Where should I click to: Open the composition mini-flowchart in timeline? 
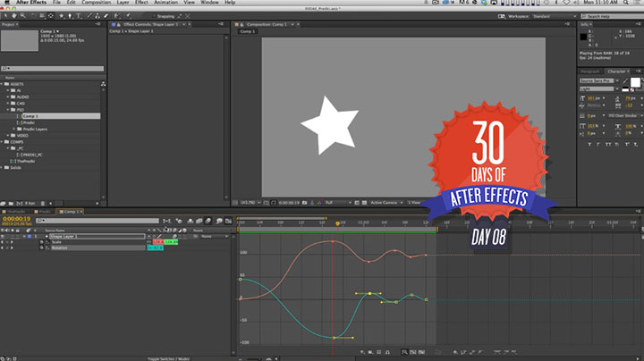pyautogui.click(x=166, y=221)
